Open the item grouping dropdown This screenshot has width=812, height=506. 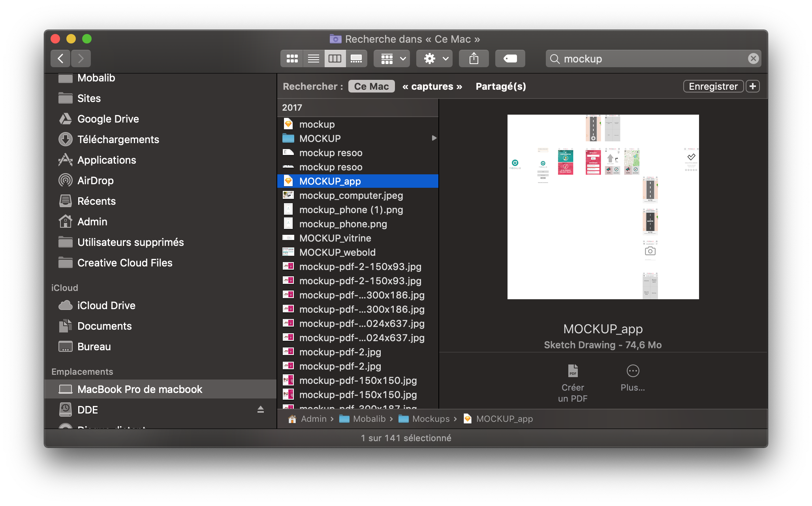pyautogui.click(x=391, y=59)
